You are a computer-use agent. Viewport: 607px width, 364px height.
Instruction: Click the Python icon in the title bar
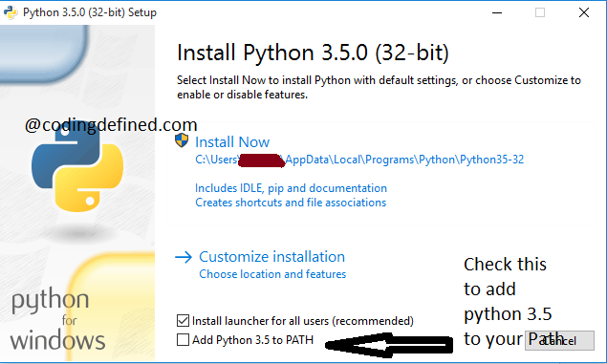click(11, 12)
